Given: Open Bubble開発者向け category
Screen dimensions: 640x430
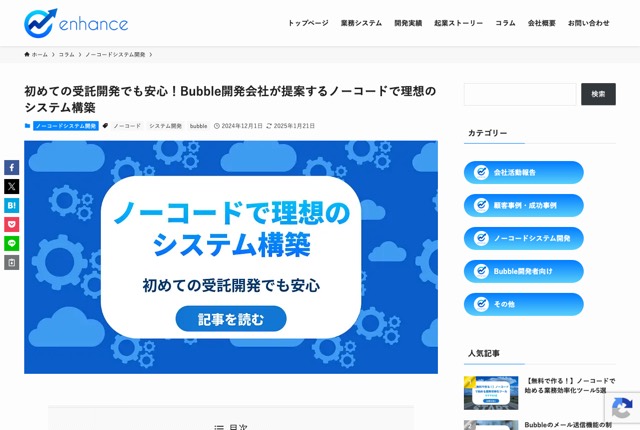Looking at the screenshot, I should point(524,271).
